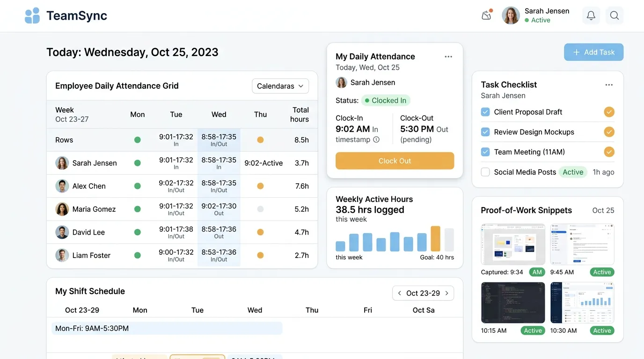Click Active badge on 9:45 AM snippet
The height and width of the screenshot is (359, 644).
point(602,272)
